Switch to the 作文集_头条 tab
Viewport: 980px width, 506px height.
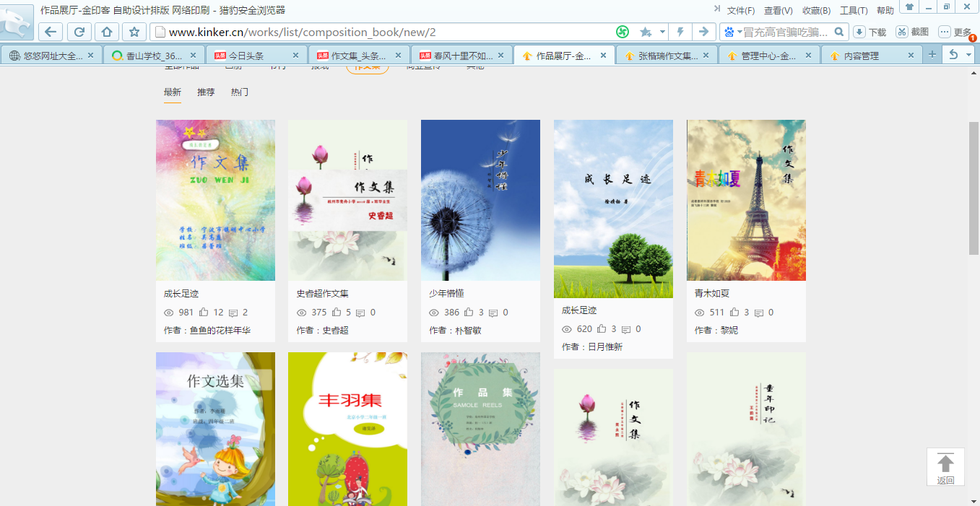[x=359, y=56]
